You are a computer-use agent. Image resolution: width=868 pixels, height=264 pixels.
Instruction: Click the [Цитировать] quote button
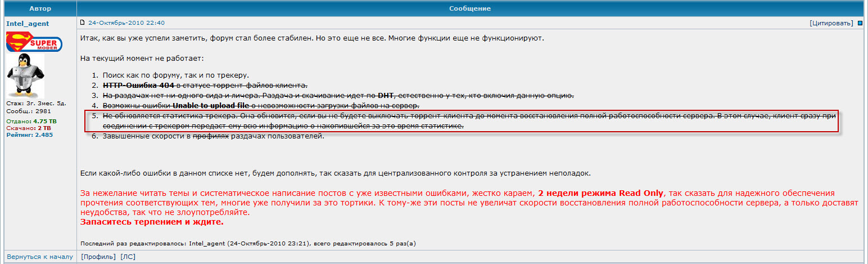click(x=833, y=23)
